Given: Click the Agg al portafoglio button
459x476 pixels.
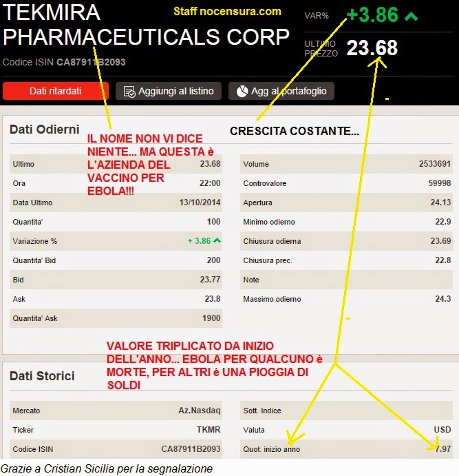Looking at the screenshot, I should click(x=281, y=91).
